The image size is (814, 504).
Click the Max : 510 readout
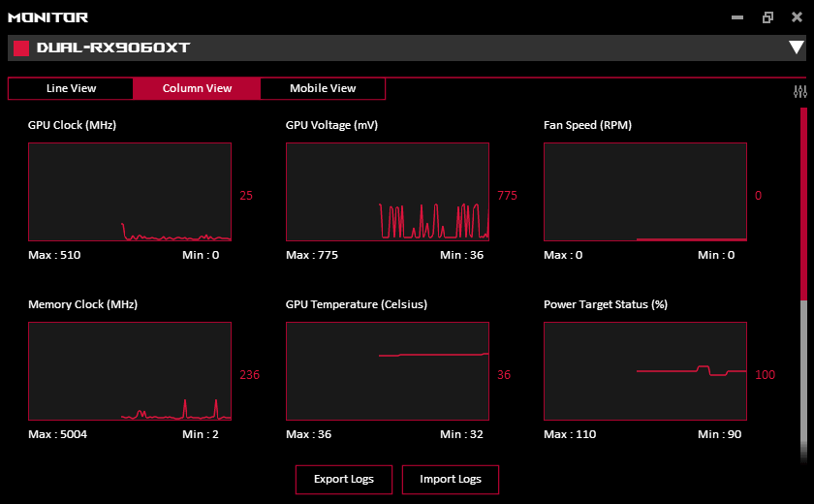(54, 255)
